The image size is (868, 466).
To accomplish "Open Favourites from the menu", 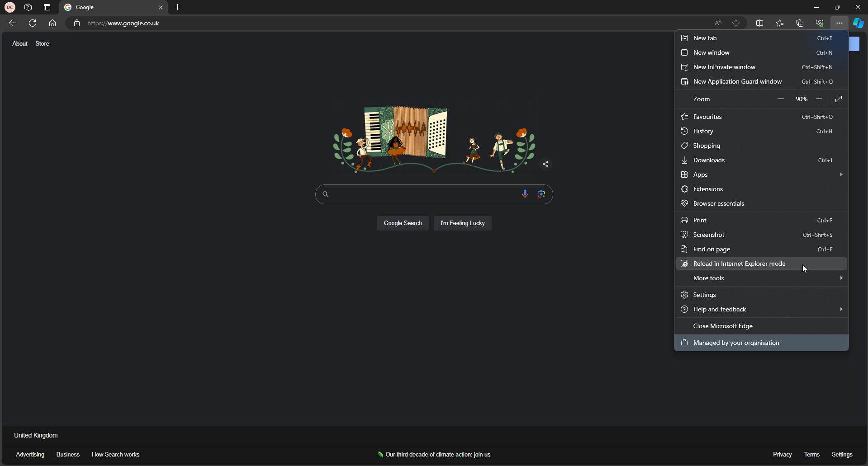I will [762, 117].
